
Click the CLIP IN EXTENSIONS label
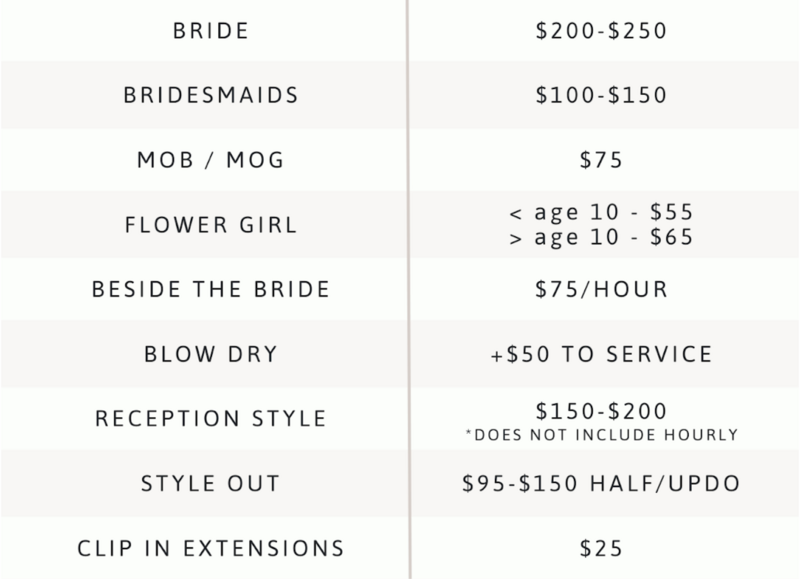coord(211,548)
